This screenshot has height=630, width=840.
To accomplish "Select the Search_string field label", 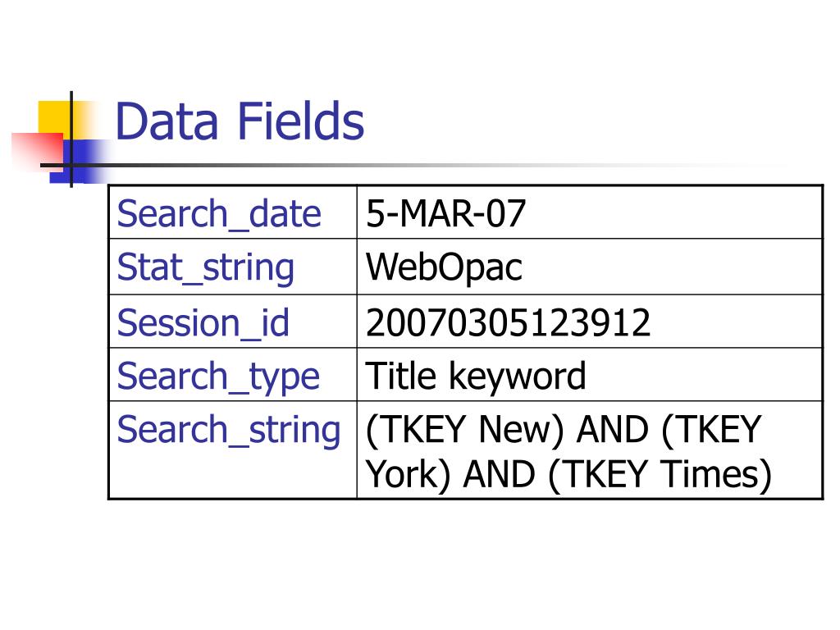I will [229, 430].
